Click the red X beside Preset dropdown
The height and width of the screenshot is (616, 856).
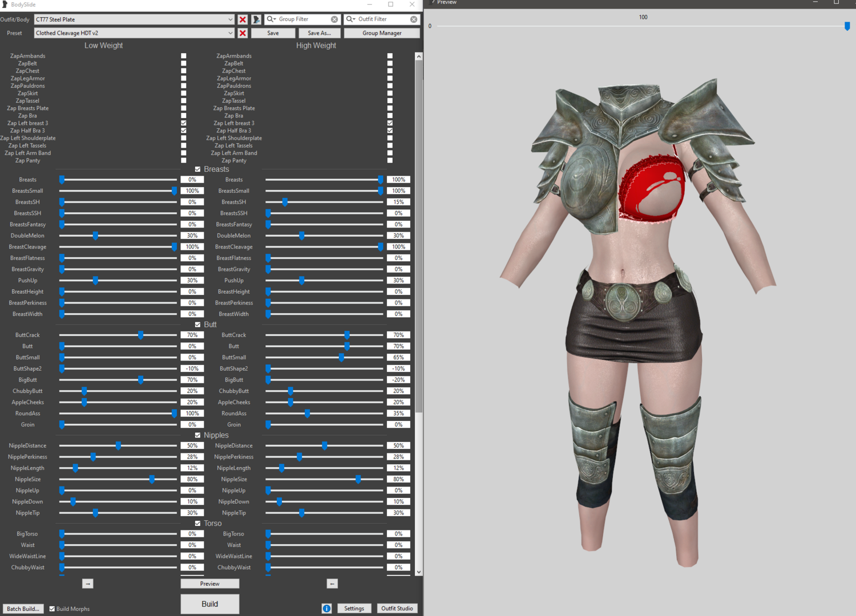point(243,33)
